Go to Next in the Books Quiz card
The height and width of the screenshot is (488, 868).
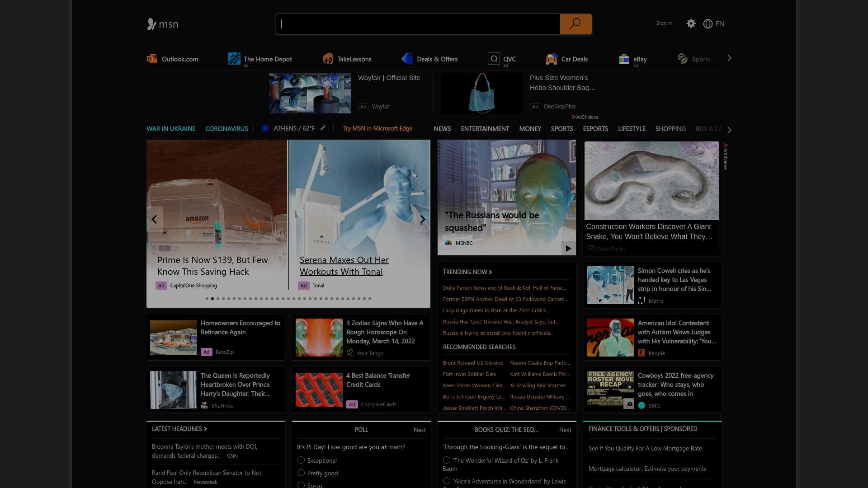565,430
